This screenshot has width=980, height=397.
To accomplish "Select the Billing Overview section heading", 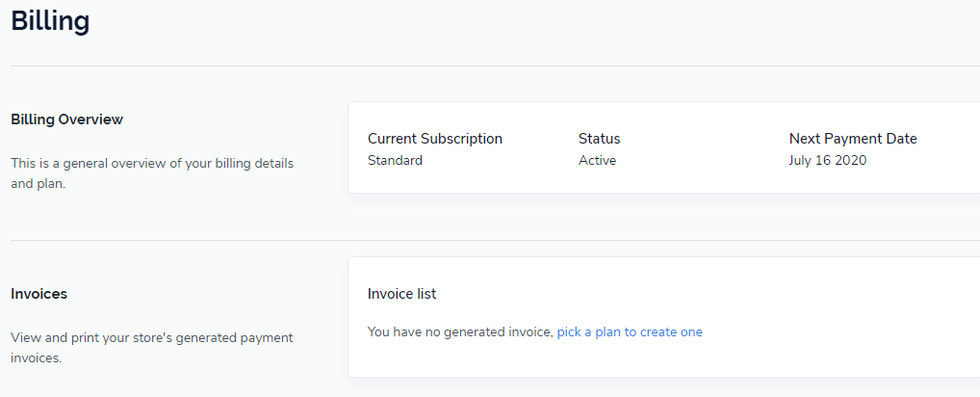I will [66, 119].
